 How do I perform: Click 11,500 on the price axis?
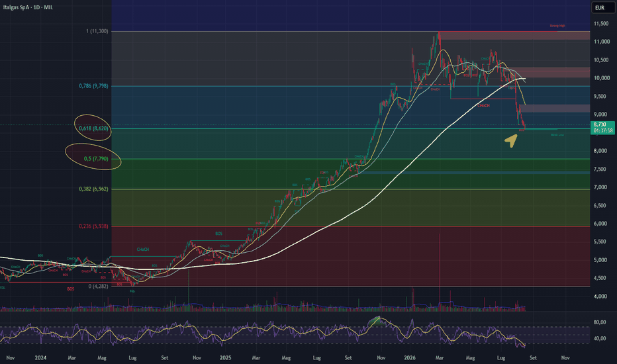point(601,24)
